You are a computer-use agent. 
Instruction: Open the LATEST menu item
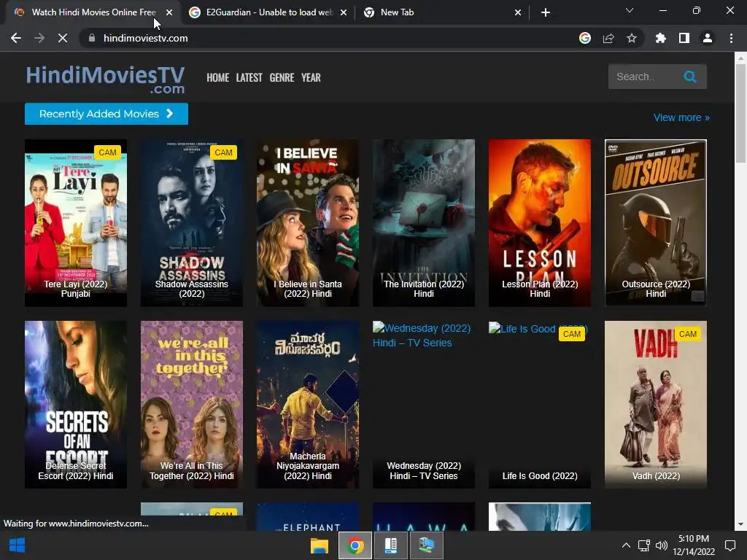pos(249,77)
